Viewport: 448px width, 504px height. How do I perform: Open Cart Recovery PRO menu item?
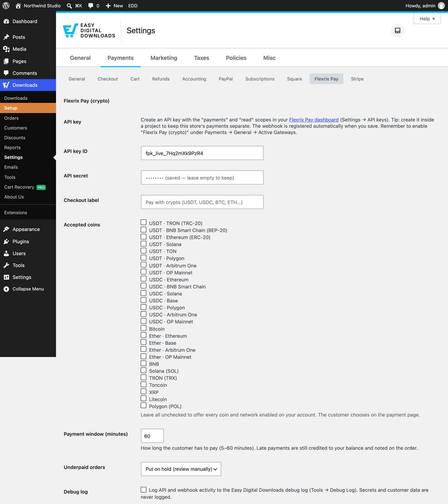pyautogui.click(x=25, y=187)
